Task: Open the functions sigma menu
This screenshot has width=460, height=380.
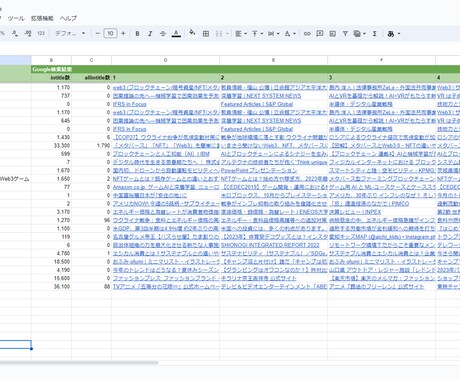Action: [375, 34]
